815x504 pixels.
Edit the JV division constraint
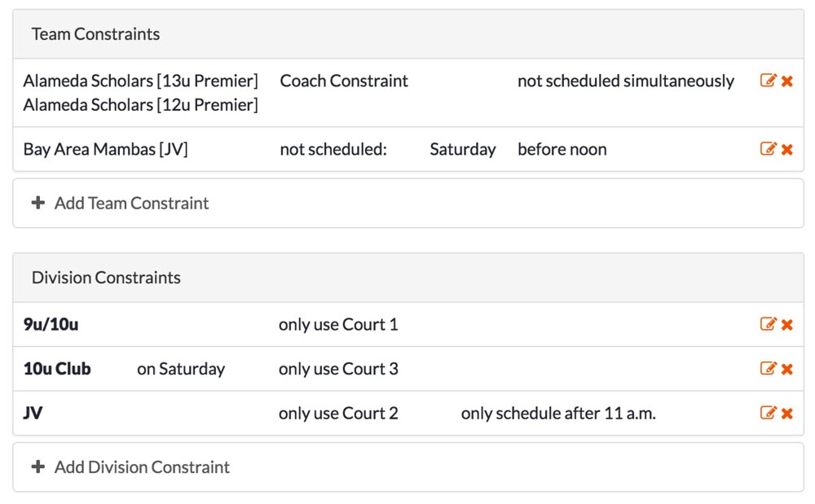tap(767, 413)
